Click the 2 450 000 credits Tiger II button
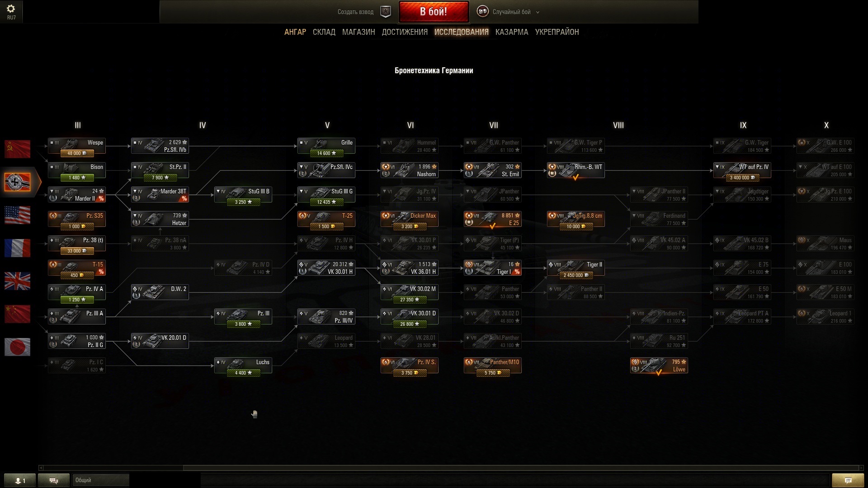Viewport: 868px width, 488px height. tap(576, 275)
